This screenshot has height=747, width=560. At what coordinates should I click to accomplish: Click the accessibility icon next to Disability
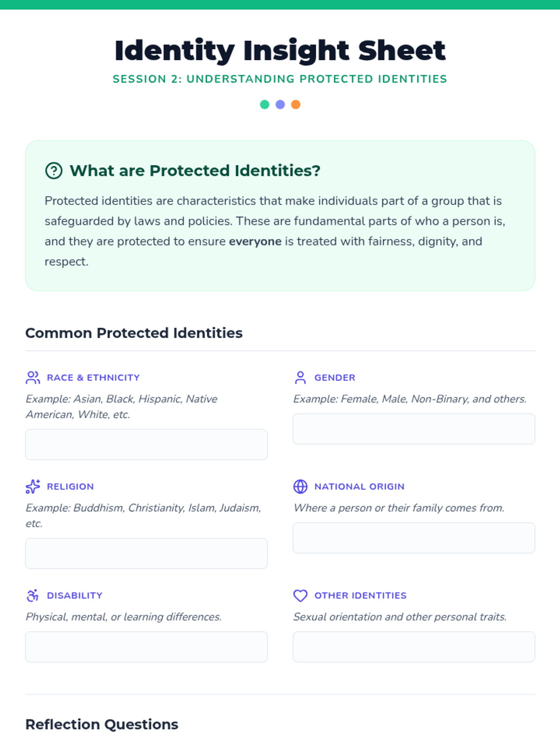point(33,595)
